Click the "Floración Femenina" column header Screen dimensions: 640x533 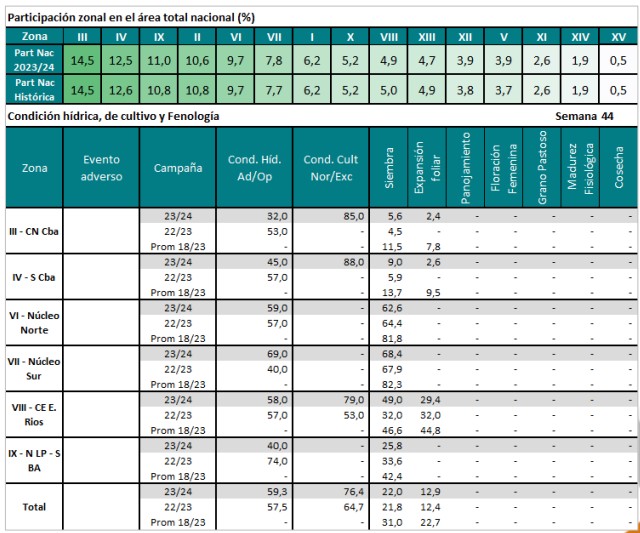(x=503, y=167)
